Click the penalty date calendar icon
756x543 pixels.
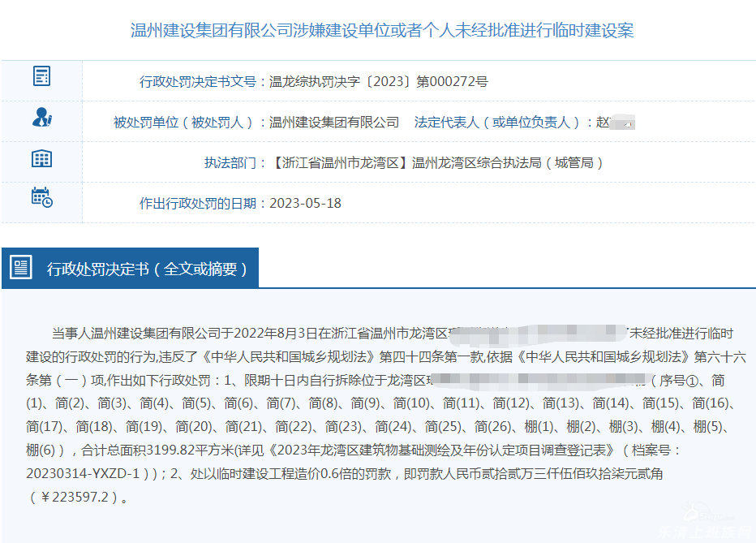point(42,197)
